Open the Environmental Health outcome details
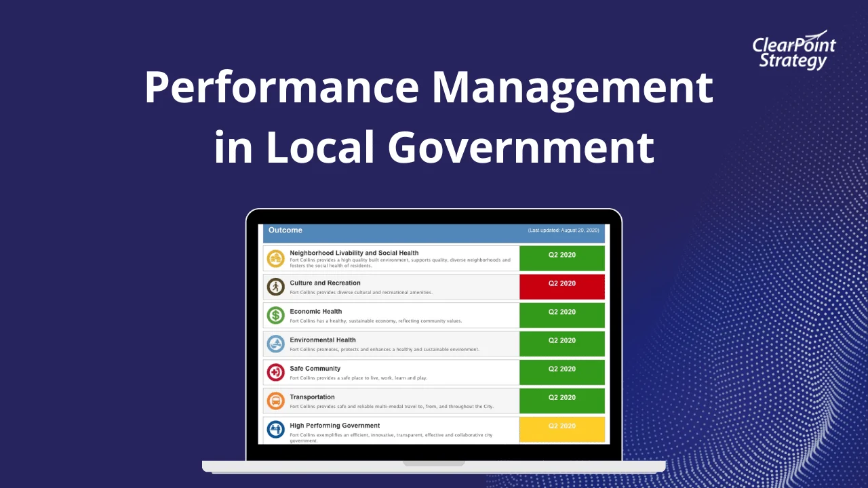This screenshot has height=488, width=868. (x=323, y=340)
